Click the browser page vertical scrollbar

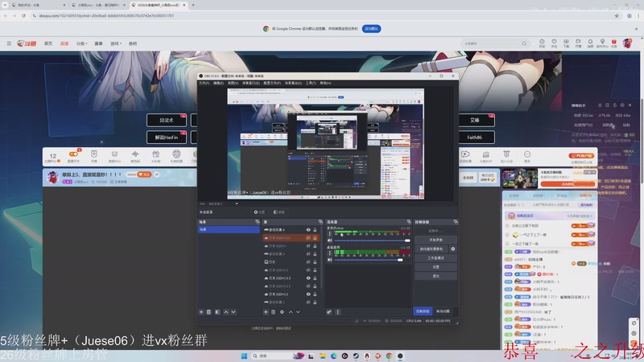pyautogui.click(x=641, y=140)
